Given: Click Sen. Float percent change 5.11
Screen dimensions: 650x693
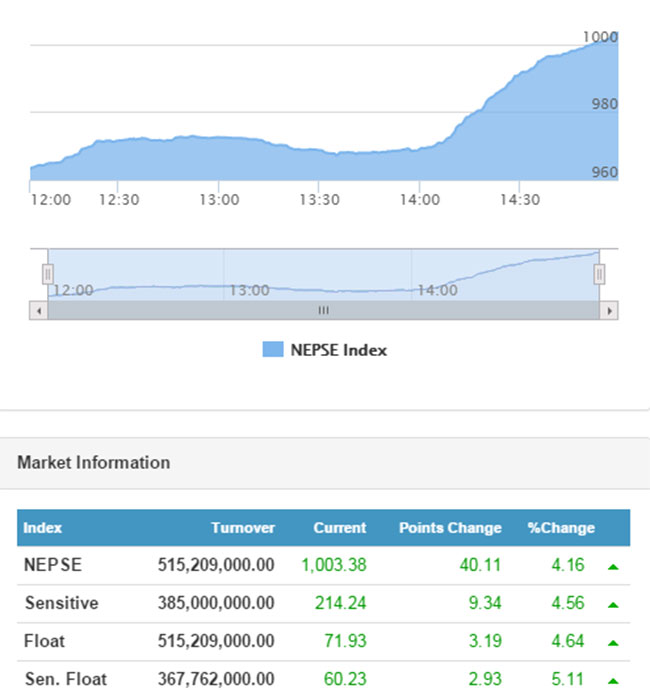Looking at the screenshot, I should [x=568, y=679].
